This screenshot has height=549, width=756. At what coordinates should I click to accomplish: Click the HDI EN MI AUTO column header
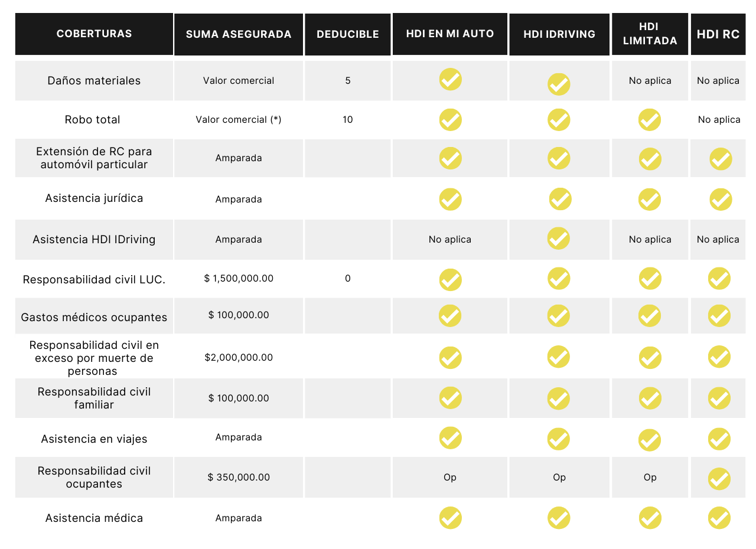pyautogui.click(x=450, y=34)
